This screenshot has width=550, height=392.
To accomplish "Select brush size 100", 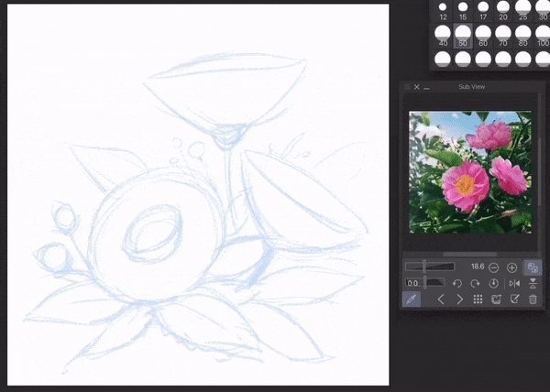I will click(543, 36).
